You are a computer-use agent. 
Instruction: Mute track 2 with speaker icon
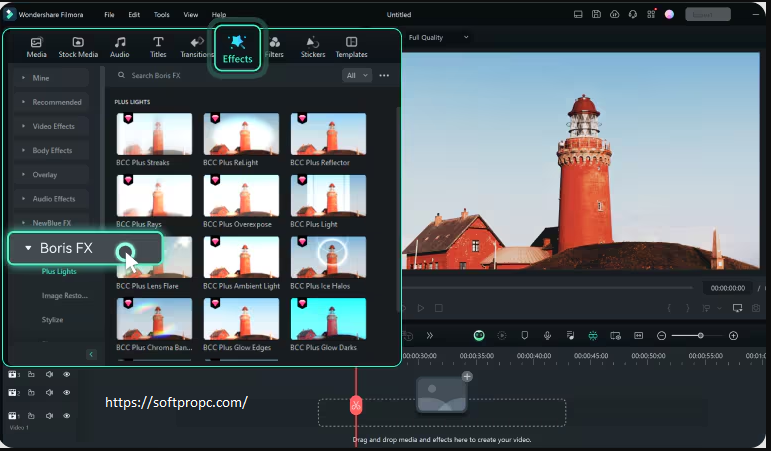pyautogui.click(x=49, y=392)
